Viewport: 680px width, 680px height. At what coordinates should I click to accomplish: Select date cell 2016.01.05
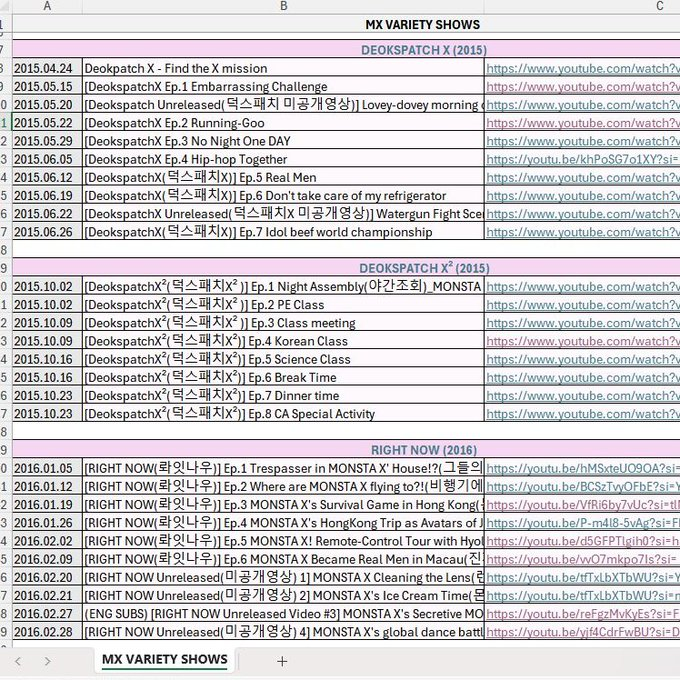click(47, 468)
